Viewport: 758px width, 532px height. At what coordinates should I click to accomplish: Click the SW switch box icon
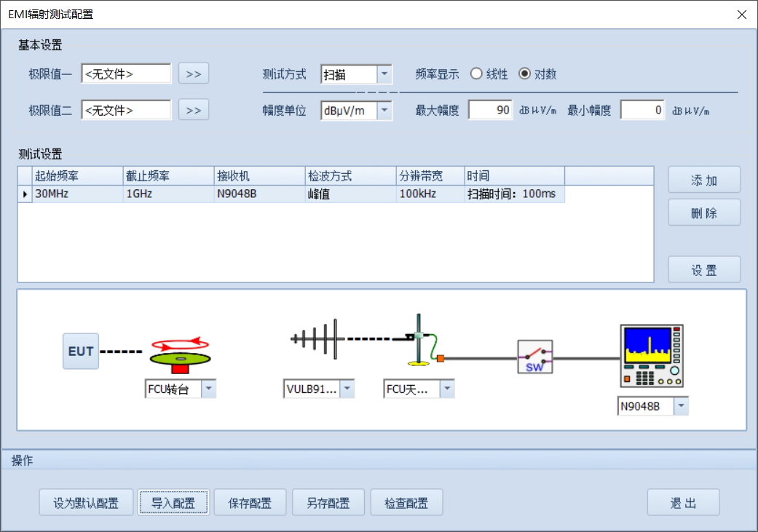(534, 357)
